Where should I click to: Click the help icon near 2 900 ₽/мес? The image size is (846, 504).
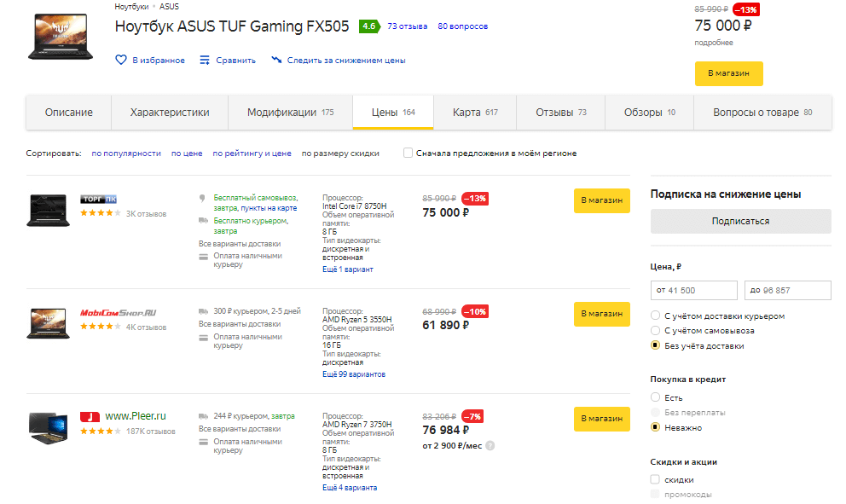pyautogui.click(x=490, y=445)
